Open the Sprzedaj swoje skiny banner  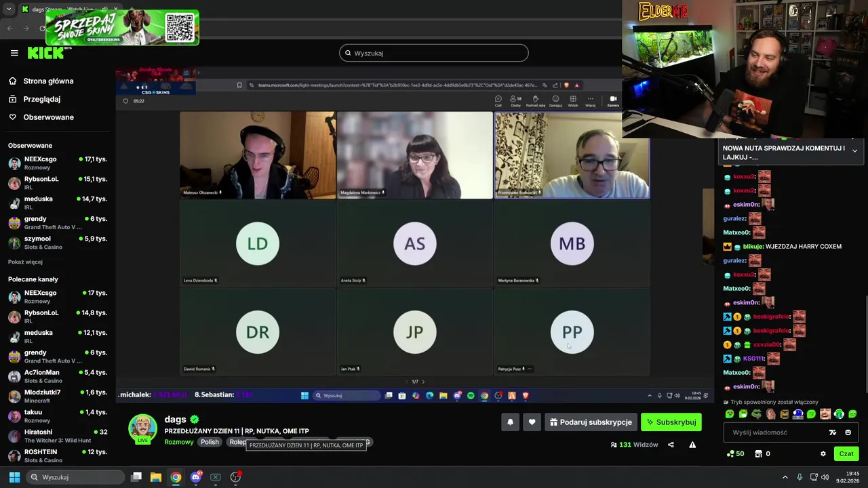tap(122, 28)
